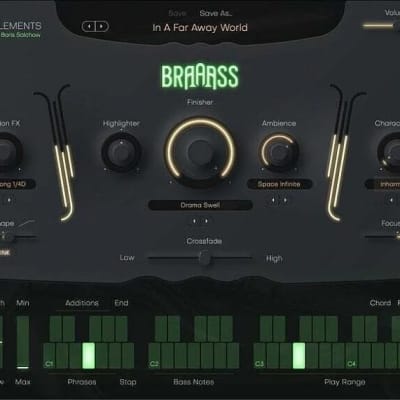The image size is (400, 400).
Task: Click the Volume slider at top right
Action: click(381, 26)
